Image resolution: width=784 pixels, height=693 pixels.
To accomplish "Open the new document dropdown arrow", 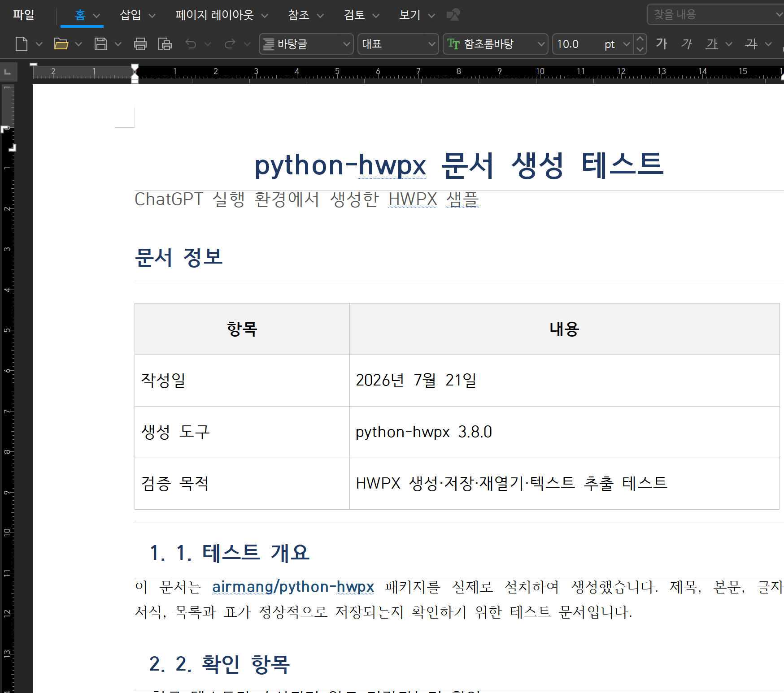I will pyautogui.click(x=39, y=44).
